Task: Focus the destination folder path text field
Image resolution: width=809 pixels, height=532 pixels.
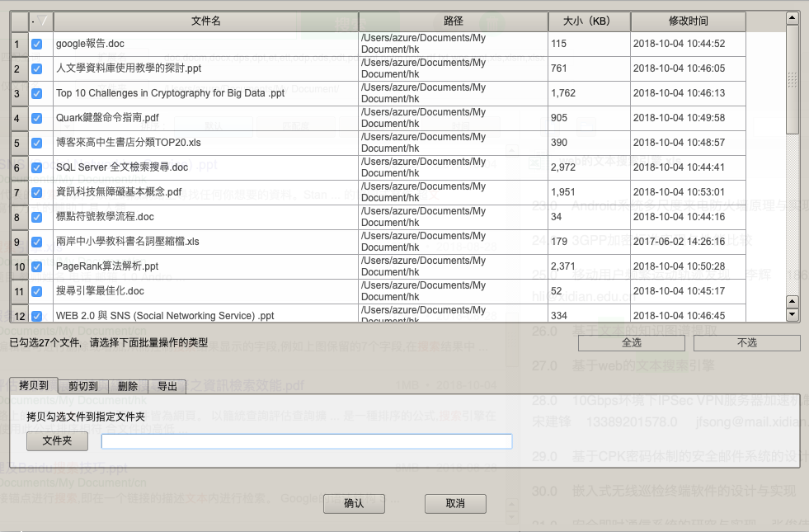Action: pos(306,442)
